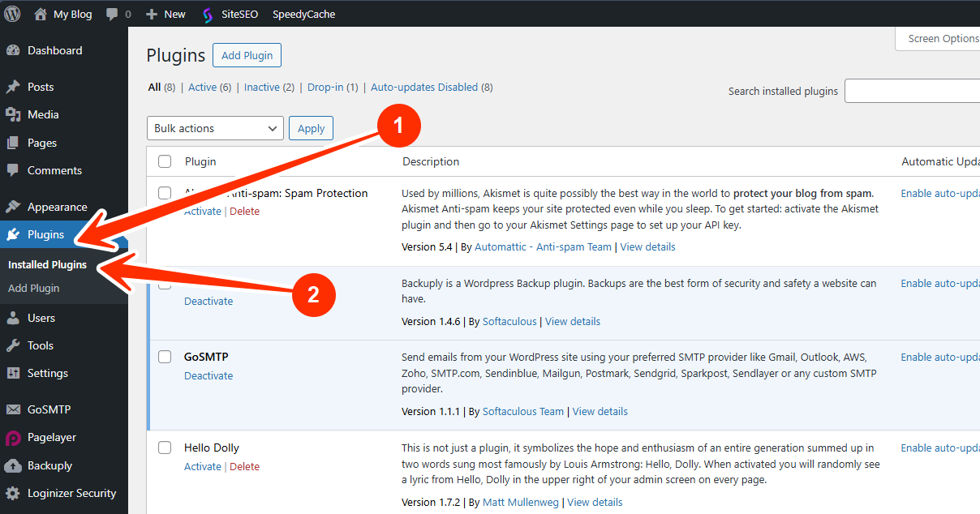Click the GoSMTP envelope icon
This screenshot has width=980, height=514.
click(13, 409)
